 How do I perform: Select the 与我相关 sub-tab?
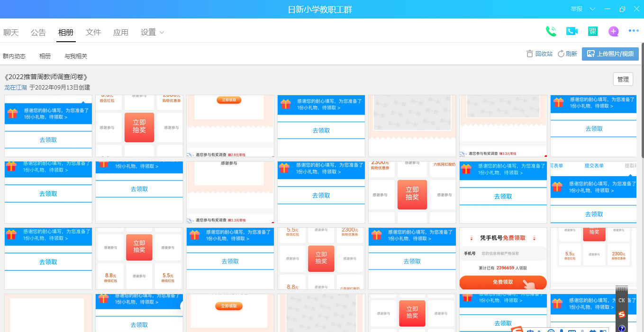76,56
